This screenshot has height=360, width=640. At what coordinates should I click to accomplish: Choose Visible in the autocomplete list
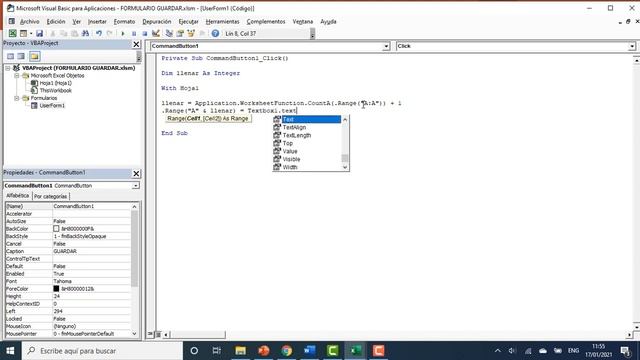[x=307, y=159]
